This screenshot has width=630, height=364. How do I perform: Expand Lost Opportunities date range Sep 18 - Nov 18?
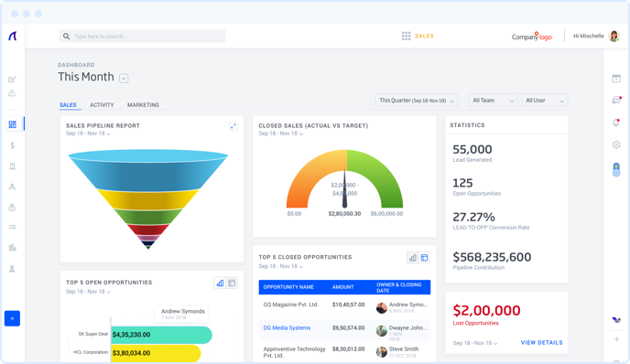pos(475,343)
